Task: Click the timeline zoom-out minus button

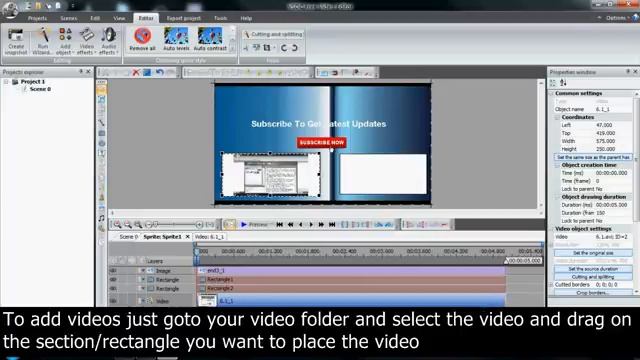Action: tap(149, 224)
